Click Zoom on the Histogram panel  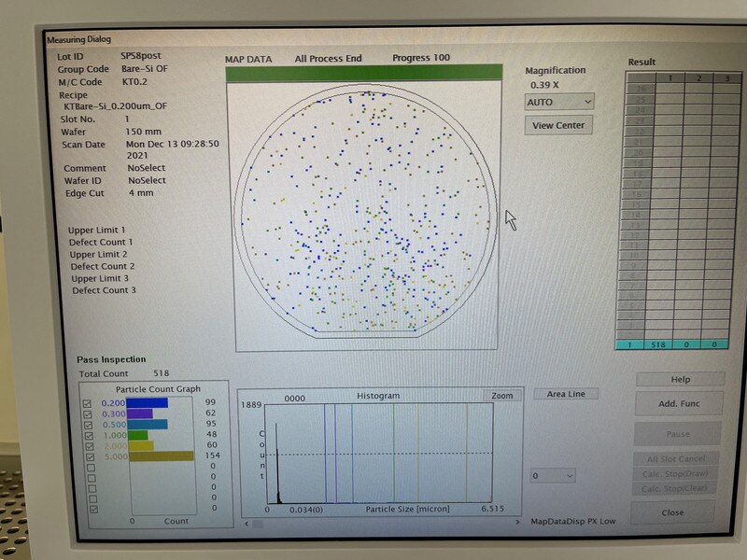[502, 395]
